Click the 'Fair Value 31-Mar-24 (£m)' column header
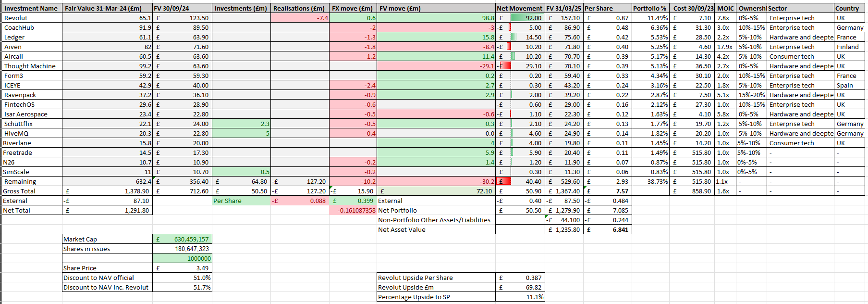This screenshot has width=868, height=304. click(107, 8)
